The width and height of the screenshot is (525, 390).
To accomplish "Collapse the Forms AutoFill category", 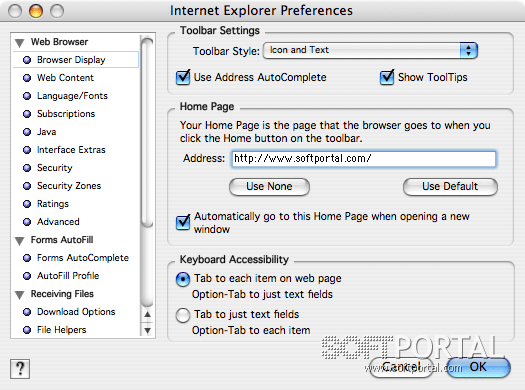I will tap(20, 241).
